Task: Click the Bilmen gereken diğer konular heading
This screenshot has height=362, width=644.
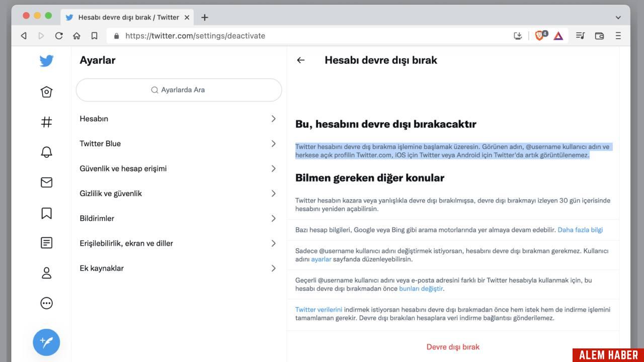Action: tap(370, 178)
